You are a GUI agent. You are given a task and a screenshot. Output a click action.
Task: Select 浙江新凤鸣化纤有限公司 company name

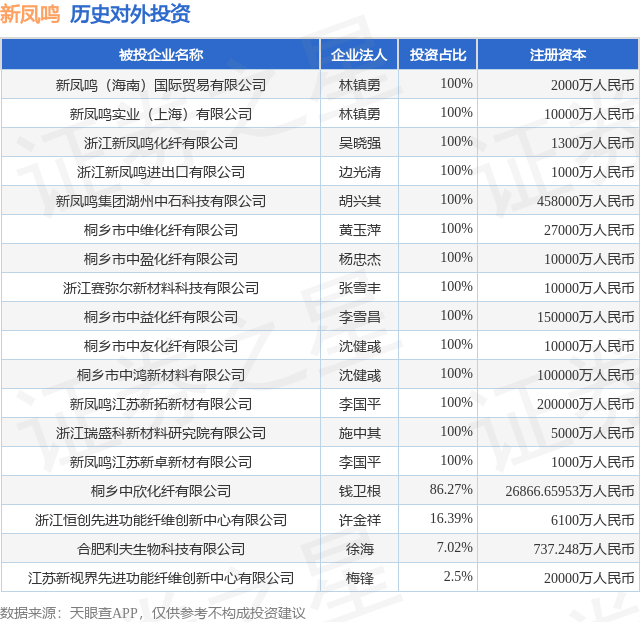(161, 143)
